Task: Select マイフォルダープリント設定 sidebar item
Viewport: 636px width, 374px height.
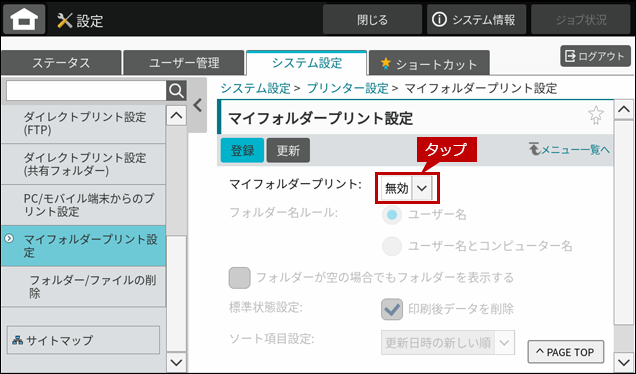Action: (x=83, y=246)
